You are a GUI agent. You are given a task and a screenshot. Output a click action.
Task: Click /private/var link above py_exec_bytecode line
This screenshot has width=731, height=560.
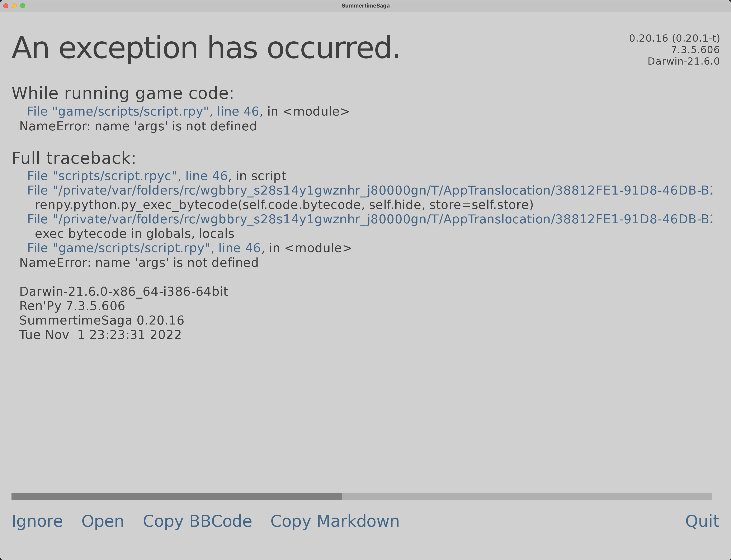pyautogui.click(x=369, y=191)
